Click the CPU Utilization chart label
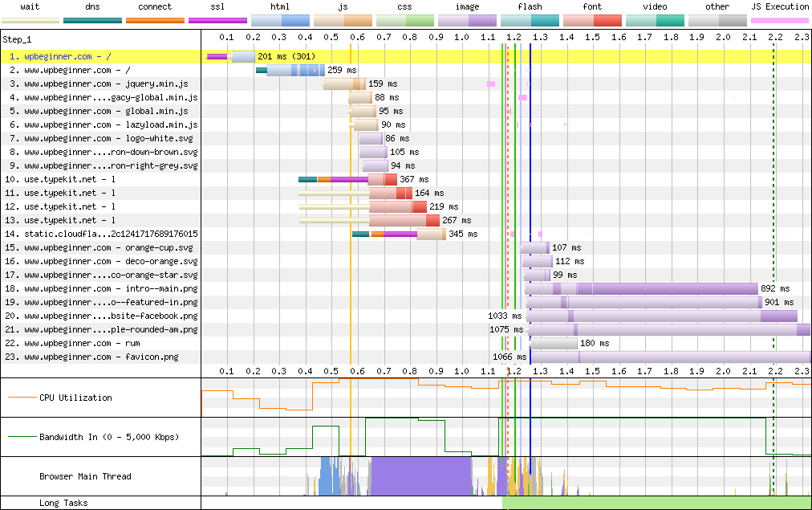Viewport: 812px width, 510px height. point(75,398)
